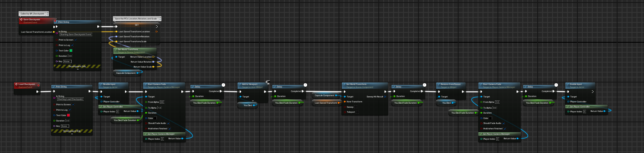Click the Add to Viewport function icon
Screen dimensions: 644x153
coord(240,85)
